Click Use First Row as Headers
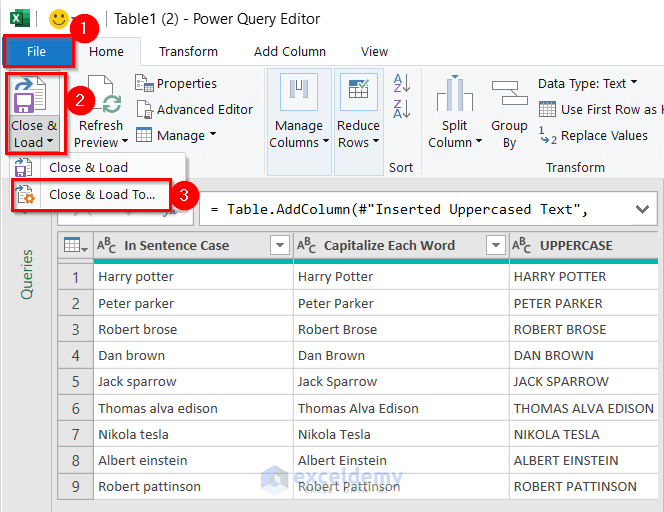 (x=606, y=109)
